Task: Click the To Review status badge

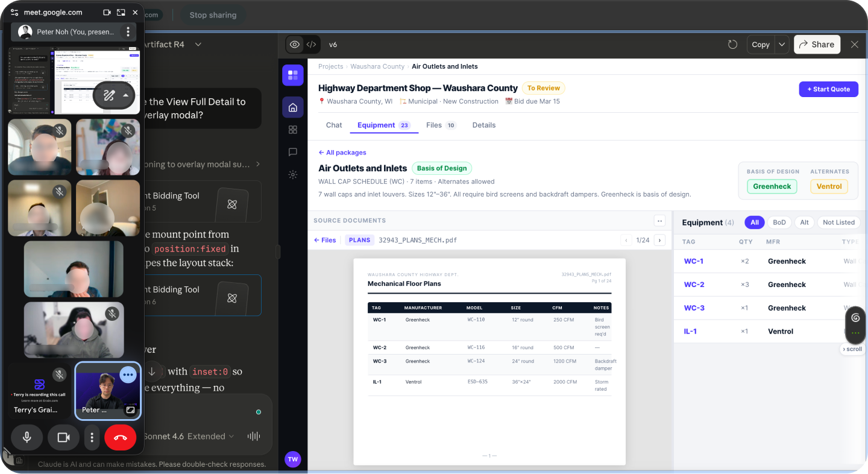Action: (x=543, y=88)
